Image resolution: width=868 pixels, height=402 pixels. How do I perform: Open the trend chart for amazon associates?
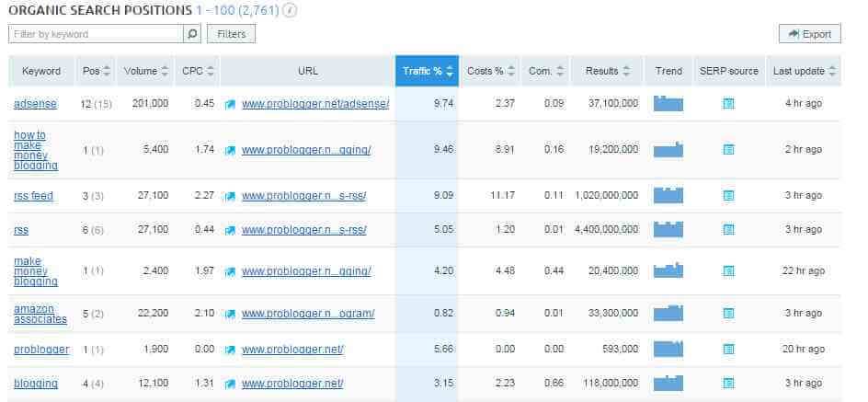[668, 313]
